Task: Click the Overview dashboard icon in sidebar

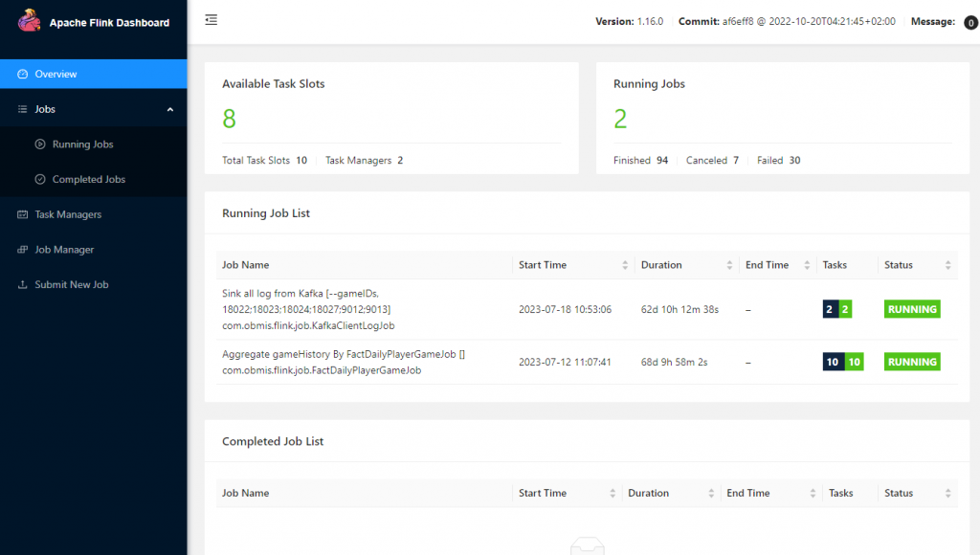Action: 23,74
